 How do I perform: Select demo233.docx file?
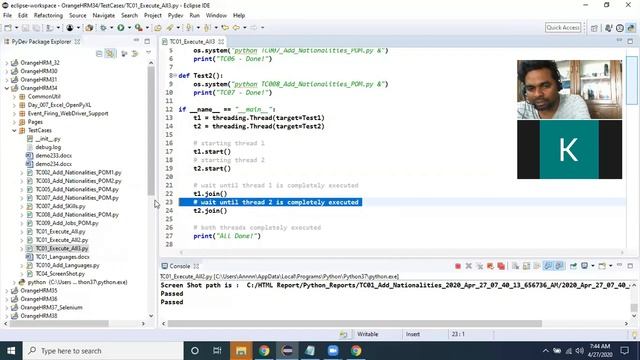(53, 156)
